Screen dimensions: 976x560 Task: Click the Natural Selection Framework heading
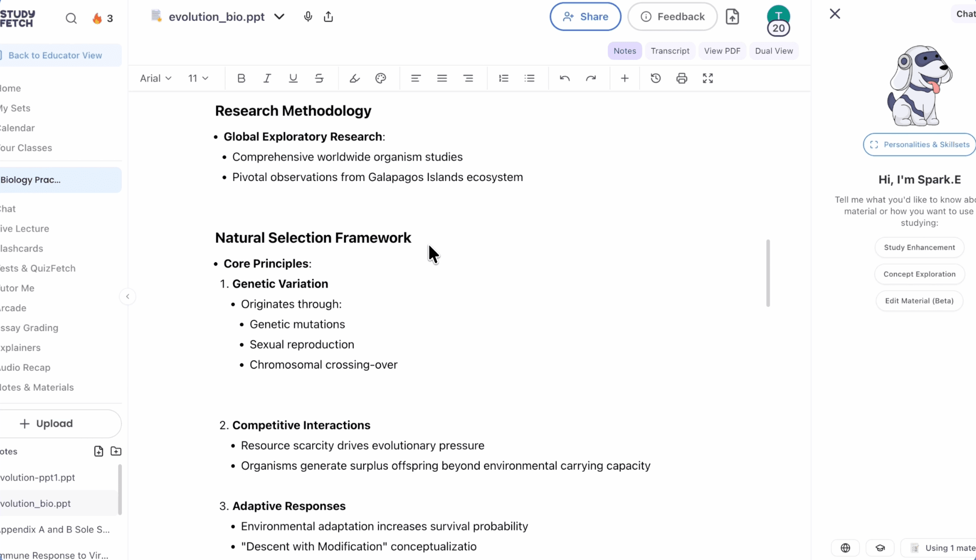point(313,238)
